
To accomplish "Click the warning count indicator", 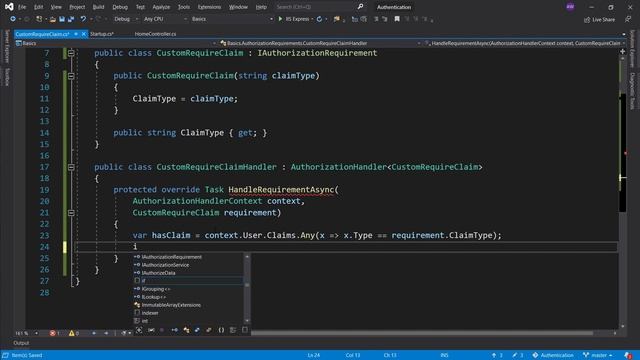I will click(x=74, y=333).
